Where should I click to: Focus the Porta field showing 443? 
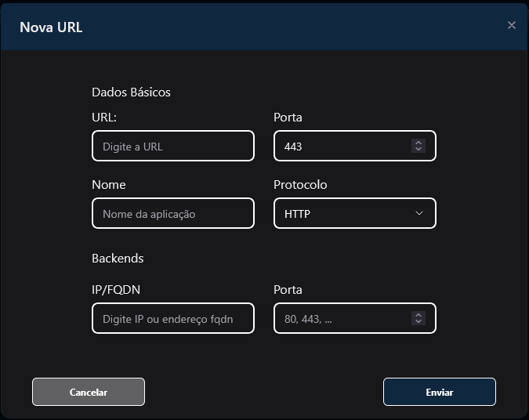[341, 147]
